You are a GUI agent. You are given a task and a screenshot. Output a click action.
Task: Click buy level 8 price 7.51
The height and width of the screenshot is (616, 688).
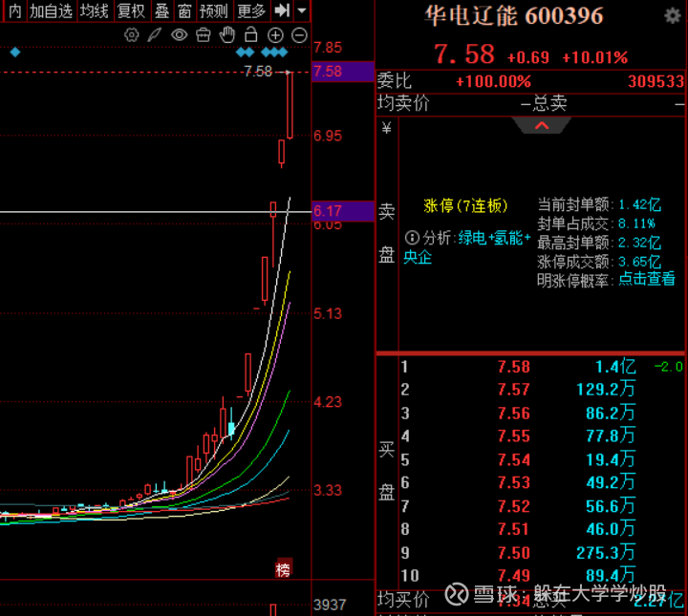coord(514,529)
